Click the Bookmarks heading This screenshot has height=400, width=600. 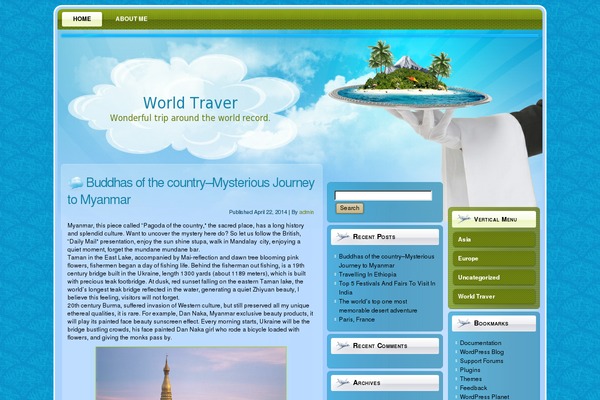pyautogui.click(x=491, y=323)
